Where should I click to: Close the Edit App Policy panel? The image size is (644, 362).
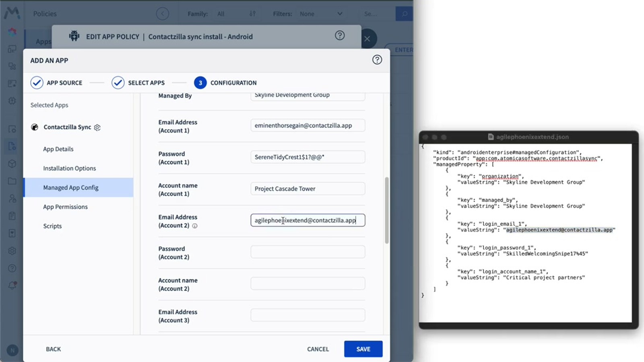pyautogui.click(x=367, y=39)
